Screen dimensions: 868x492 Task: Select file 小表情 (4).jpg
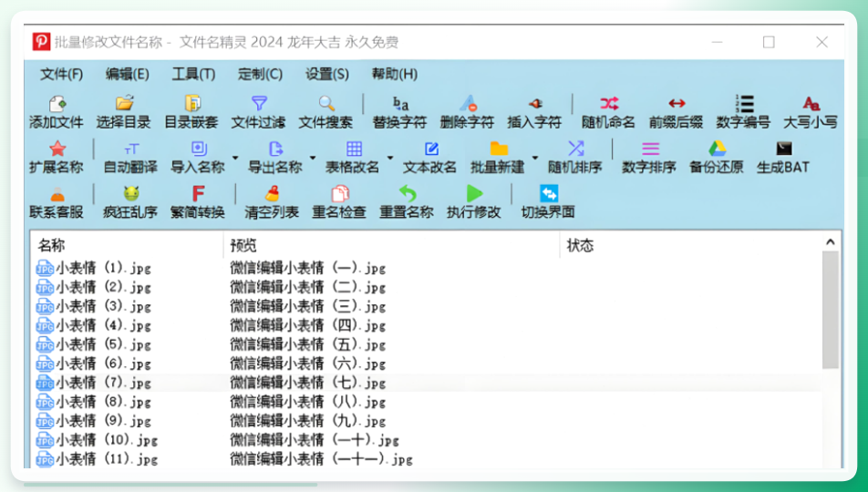coord(94,325)
